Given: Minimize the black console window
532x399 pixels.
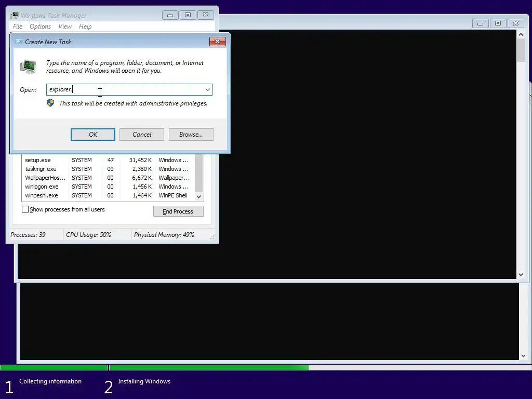Looking at the screenshot, I should pos(480,23).
